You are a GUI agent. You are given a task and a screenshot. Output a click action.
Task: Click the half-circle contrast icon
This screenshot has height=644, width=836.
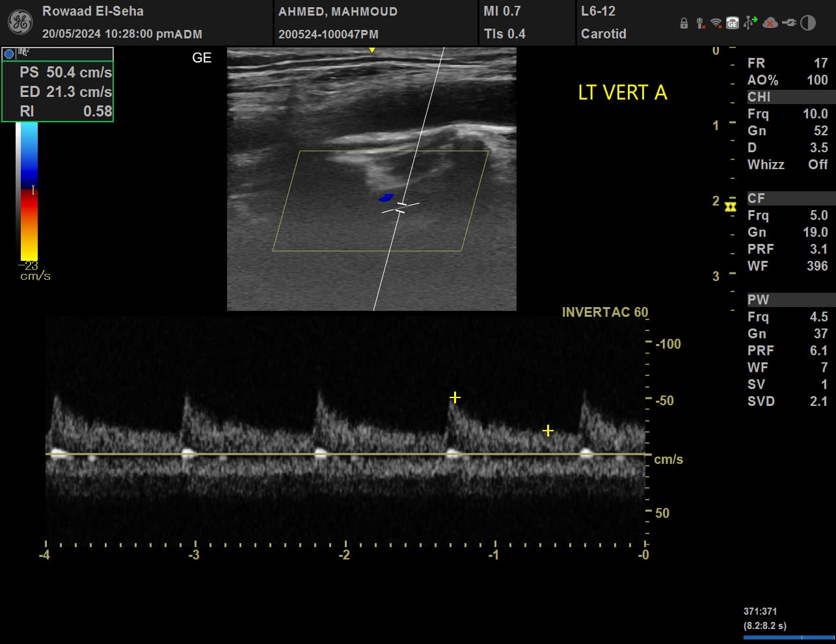click(x=808, y=23)
